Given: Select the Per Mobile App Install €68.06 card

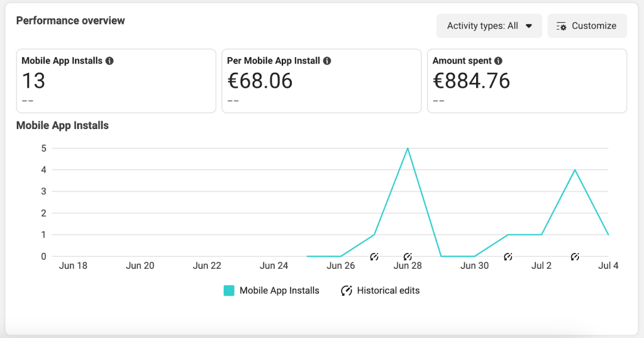Looking at the screenshot, I should (x=321, y=81).
